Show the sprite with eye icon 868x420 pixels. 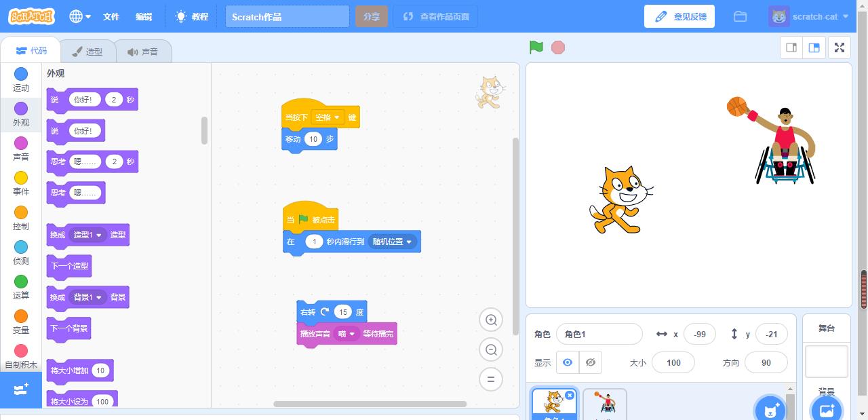[568, 362]
